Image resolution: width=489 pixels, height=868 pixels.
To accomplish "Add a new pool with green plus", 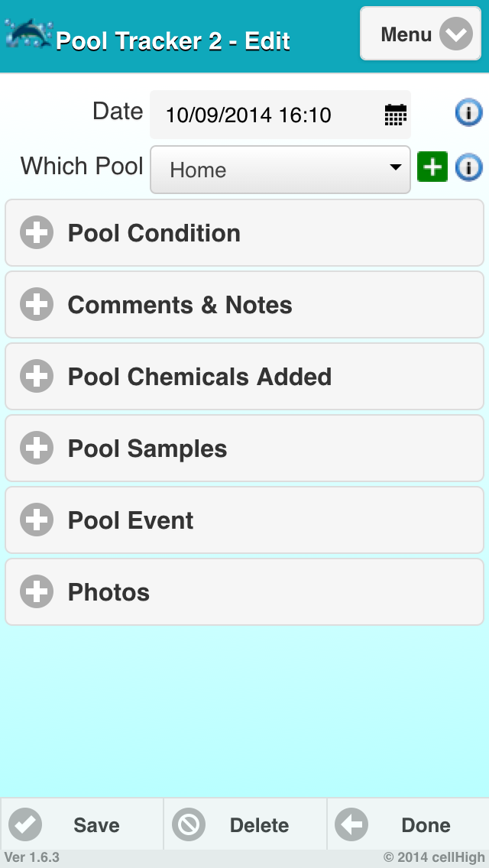I will coord(432,167).
